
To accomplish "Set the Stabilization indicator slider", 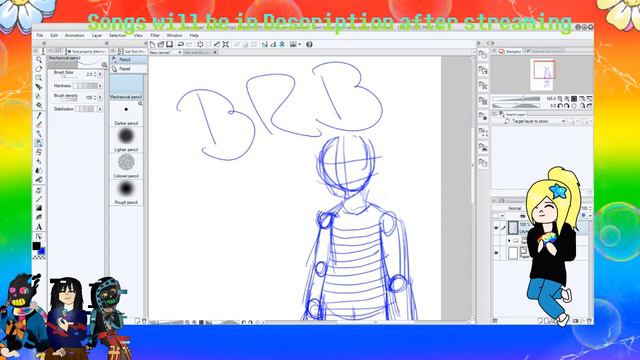I will point(85,109).
